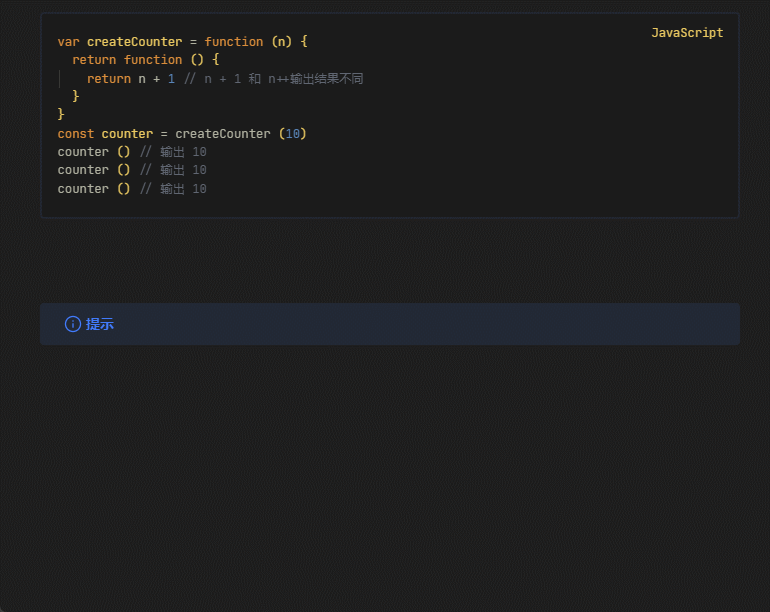
Task: Click the JavaScript language label
Action: [x=687, y=33]
